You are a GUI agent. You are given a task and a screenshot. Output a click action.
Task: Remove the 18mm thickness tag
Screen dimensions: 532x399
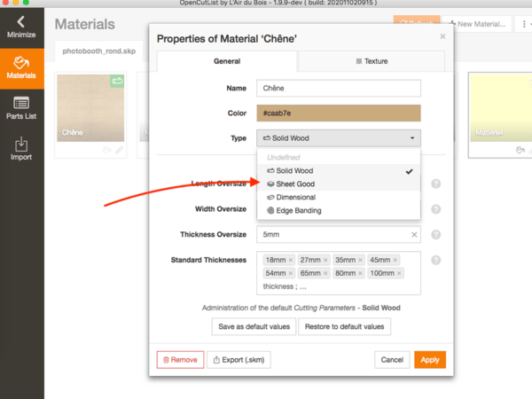[x=291, y=260]
